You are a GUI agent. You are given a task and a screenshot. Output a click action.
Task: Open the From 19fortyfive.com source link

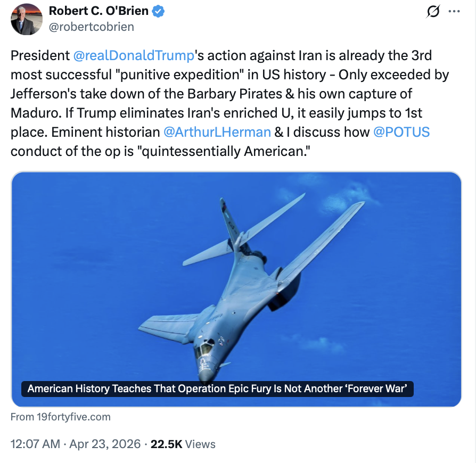click(x=60, y=417)
